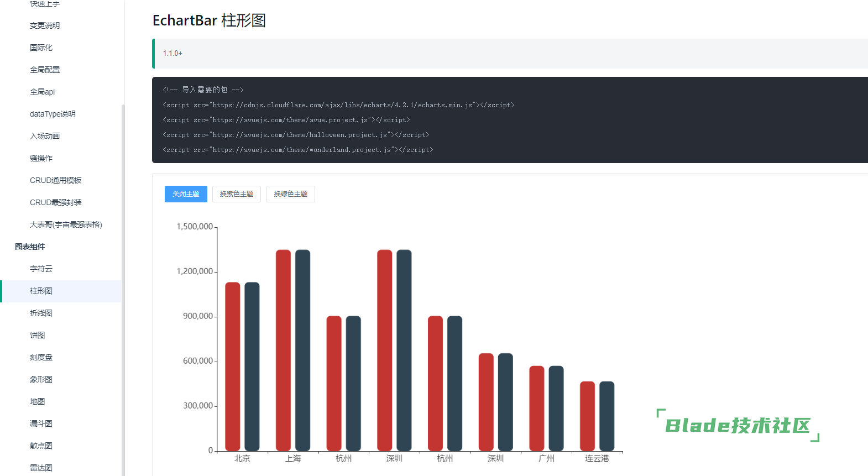Go to the 饼图 chart page
The height and width of the screenshot is (476, 868).
pyautogui.click(x=38, y=335)
